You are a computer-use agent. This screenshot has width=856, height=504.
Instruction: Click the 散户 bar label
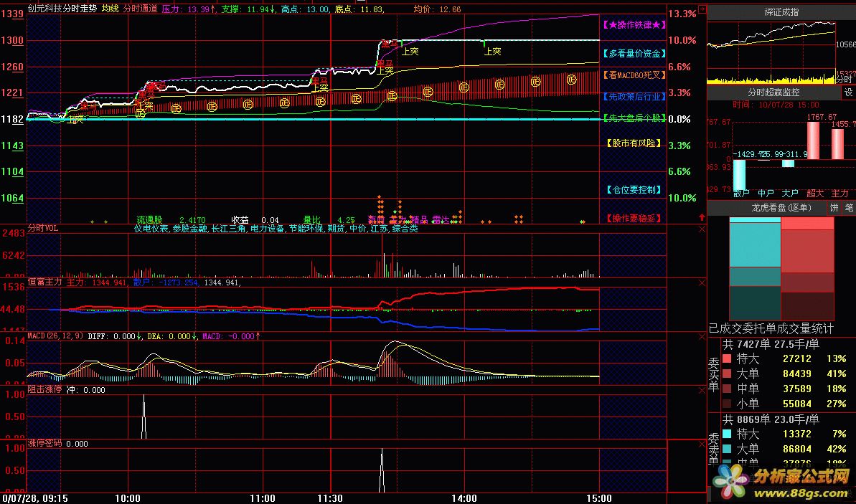741,193
